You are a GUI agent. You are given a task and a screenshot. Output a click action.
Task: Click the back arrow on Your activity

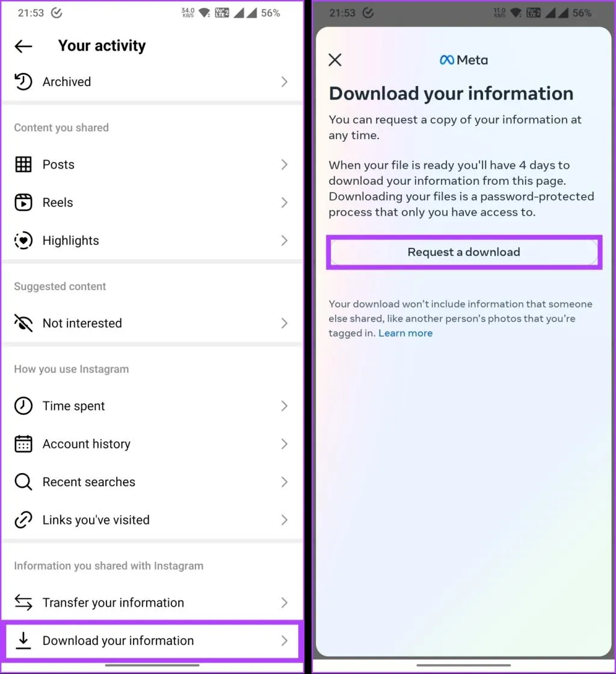click(x=23, y=46)
